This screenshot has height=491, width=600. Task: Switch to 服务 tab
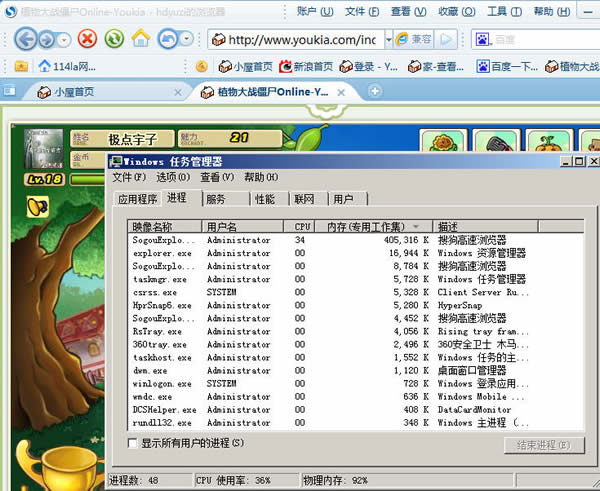tap(226, 199)
